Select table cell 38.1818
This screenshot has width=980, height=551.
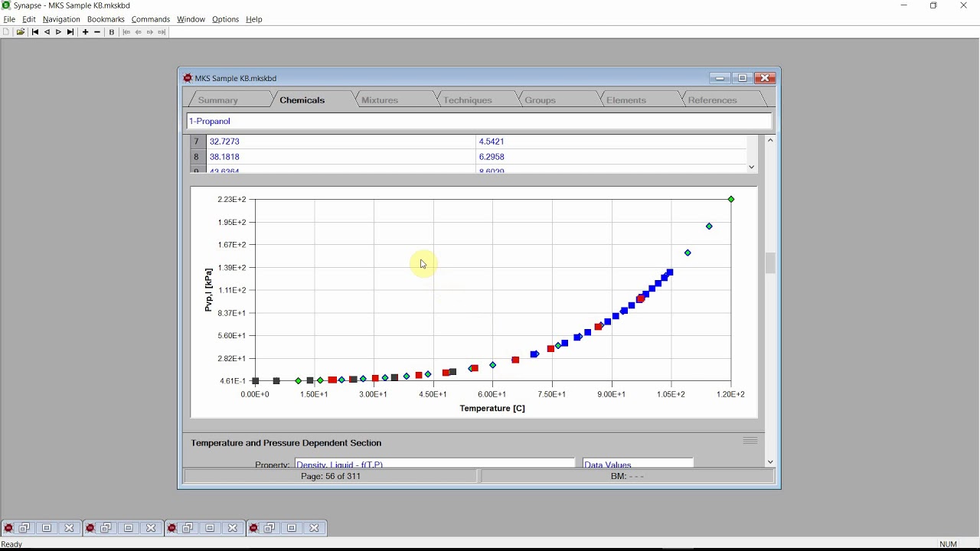[x=340, y=157]
